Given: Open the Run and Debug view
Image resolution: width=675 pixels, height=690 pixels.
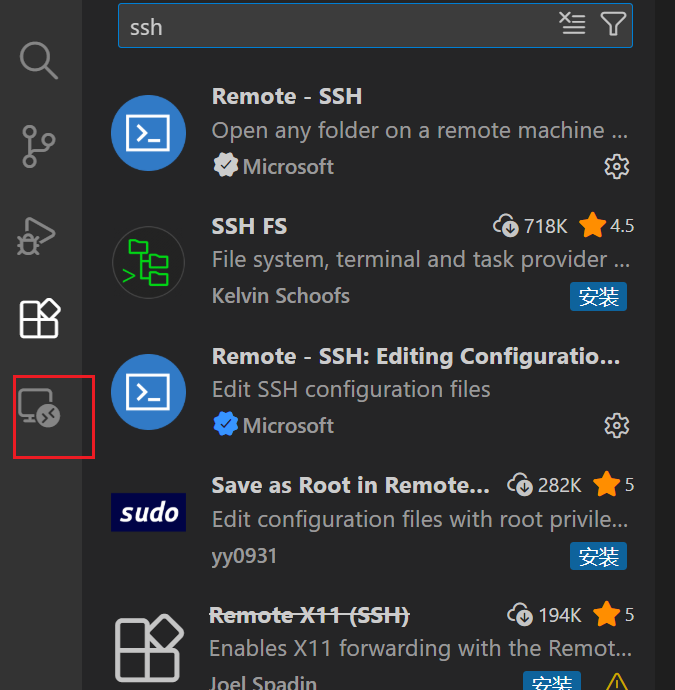Looking at the screenshot, I should (37, 236).
